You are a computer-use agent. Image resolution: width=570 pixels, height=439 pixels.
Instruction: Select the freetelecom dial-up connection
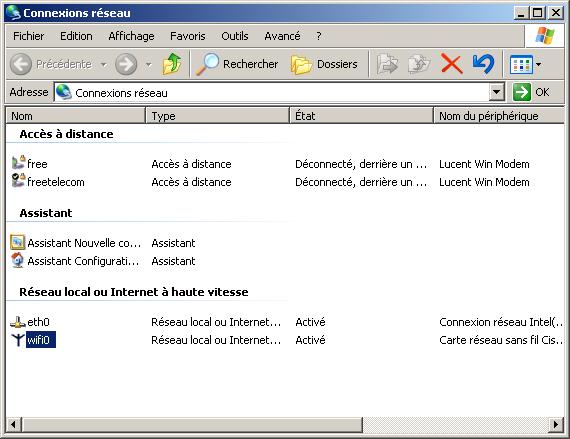tap(48, 182)
